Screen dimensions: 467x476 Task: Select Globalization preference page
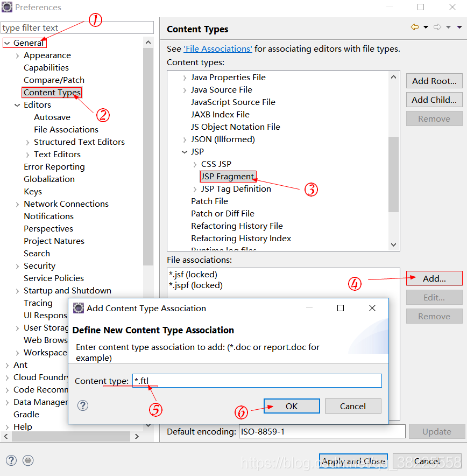point(49,179)
